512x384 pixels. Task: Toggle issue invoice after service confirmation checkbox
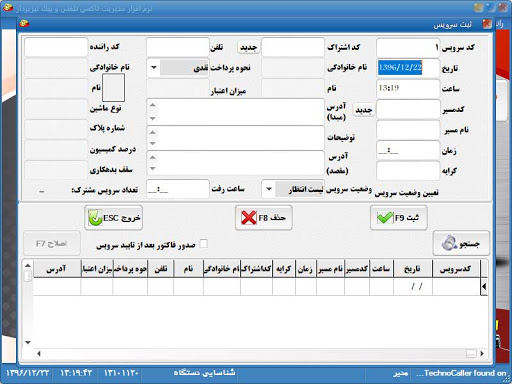tap(203, 244)
